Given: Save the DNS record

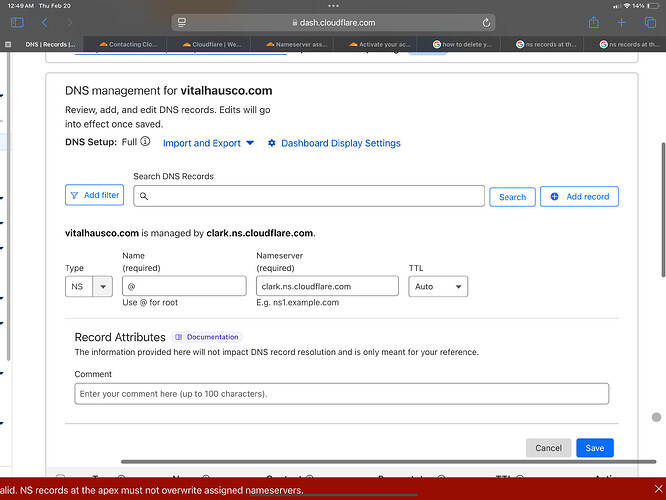Looking at the screenshot, I should [x=595, y=448].
